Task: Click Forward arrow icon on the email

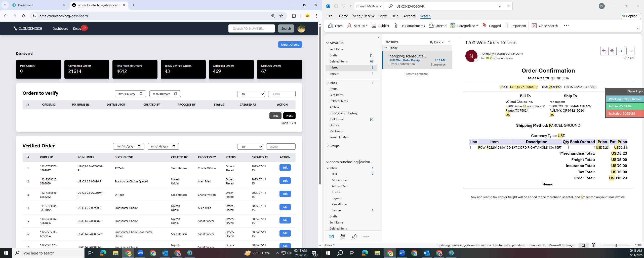Action: coord(620,51)
